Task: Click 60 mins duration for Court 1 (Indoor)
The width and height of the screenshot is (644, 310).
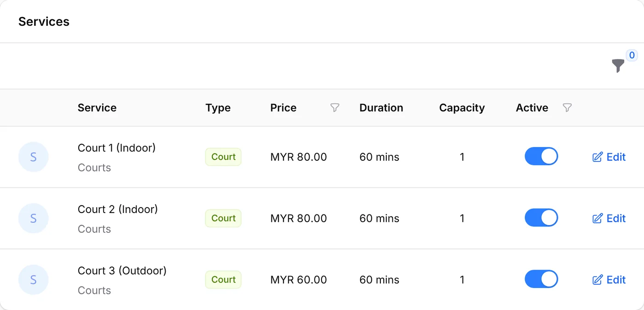Action: point(379,157)
